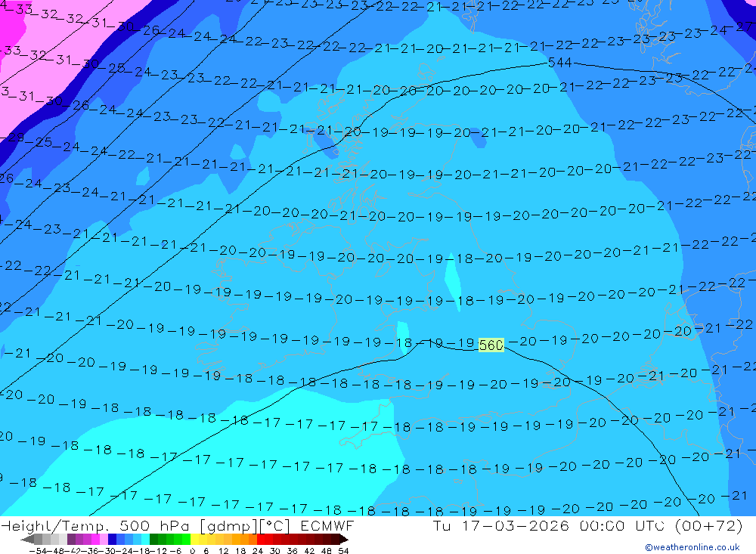The image size is (756, 554).
Task: Click the -54 value on legend scale
Action: (x=38, y=551)
